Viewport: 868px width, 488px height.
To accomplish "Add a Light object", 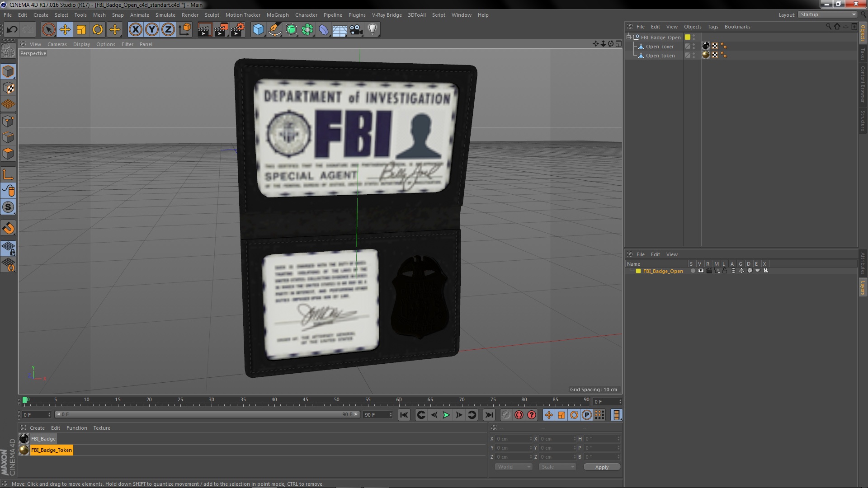I will 372,30.
